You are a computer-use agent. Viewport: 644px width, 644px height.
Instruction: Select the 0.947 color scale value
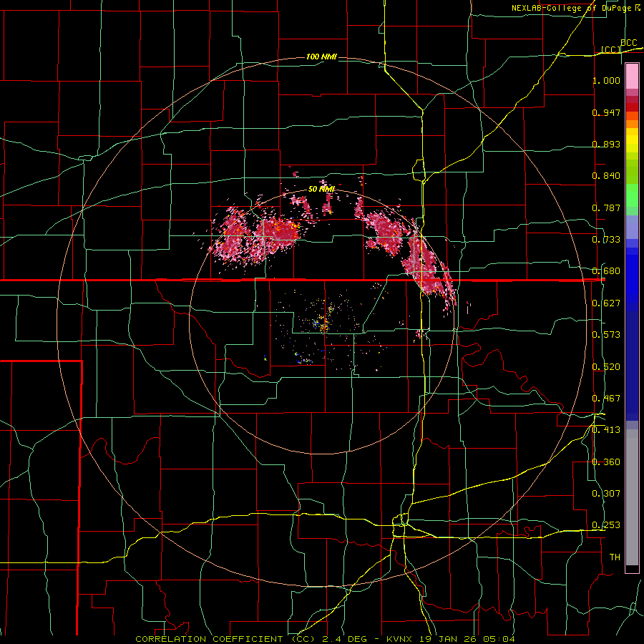pos(606,112)
